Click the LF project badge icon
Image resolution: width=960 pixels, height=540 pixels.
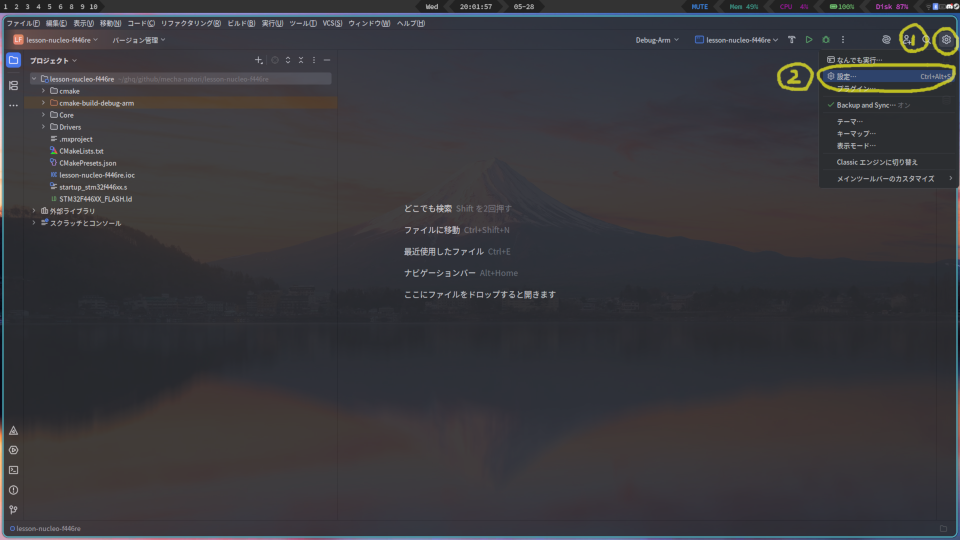point(18,40)
